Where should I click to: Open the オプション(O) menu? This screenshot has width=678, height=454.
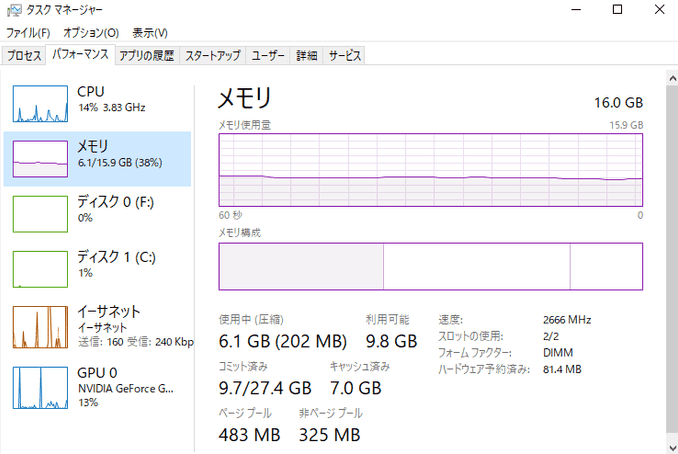(91, 33)
